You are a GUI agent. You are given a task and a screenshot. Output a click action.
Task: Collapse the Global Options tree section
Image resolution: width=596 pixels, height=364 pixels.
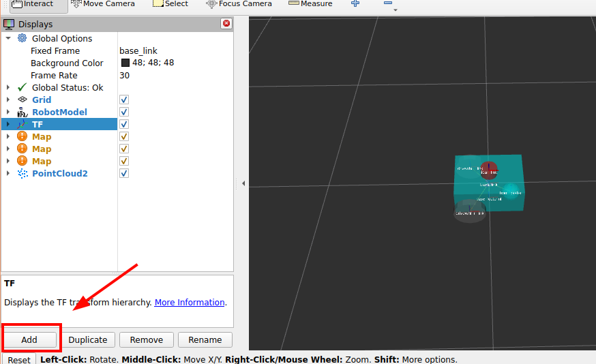click(x=8, y=38)
